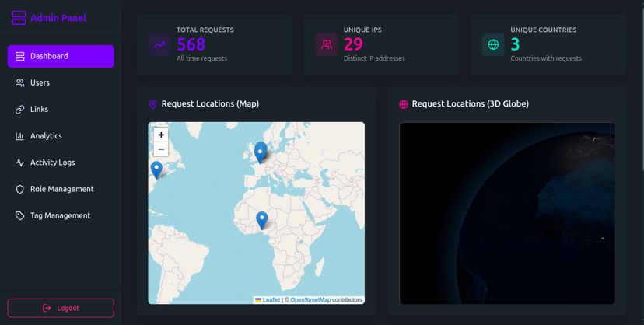Click the Analytics bar chart icon
The image size is (644, 325).
pos(19,136)
